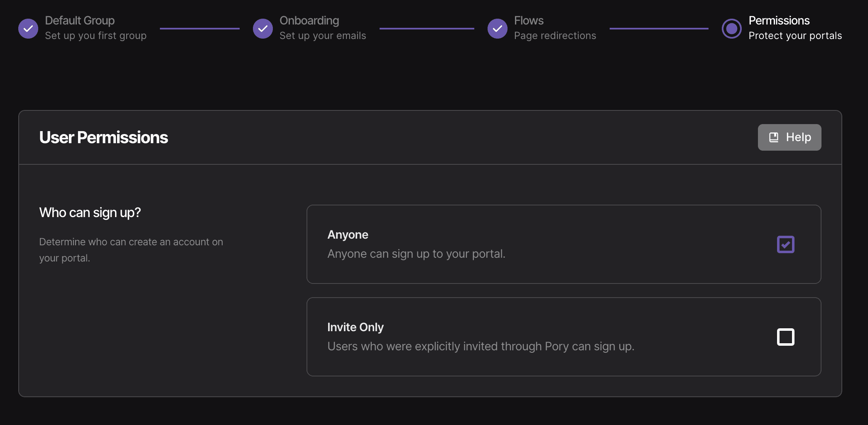Click the Flows step checkmark icon

(x=498, y=29)
